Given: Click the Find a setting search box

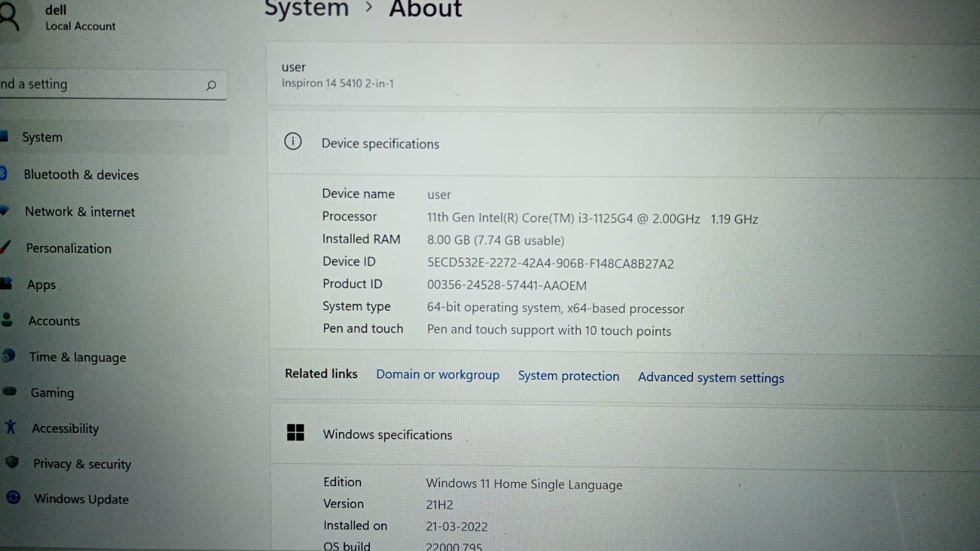Looking at the screenshot, I should click(x=98, y=85).
